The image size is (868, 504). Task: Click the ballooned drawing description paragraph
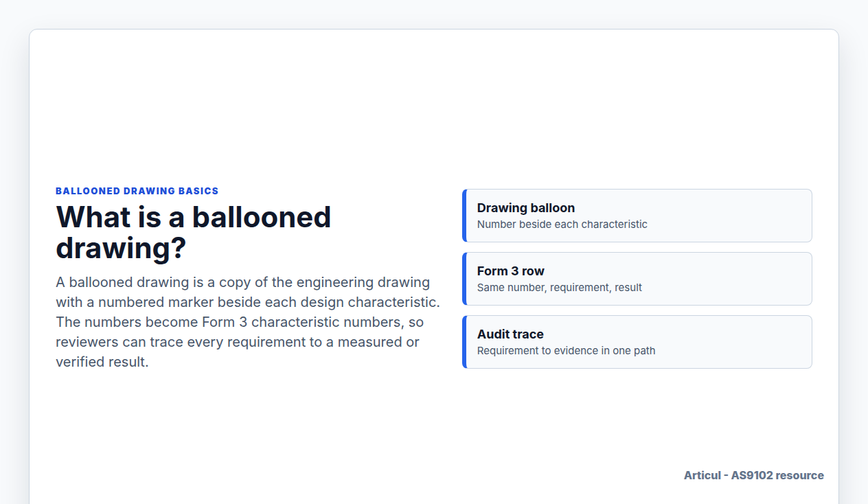click(x=248, y=322)
